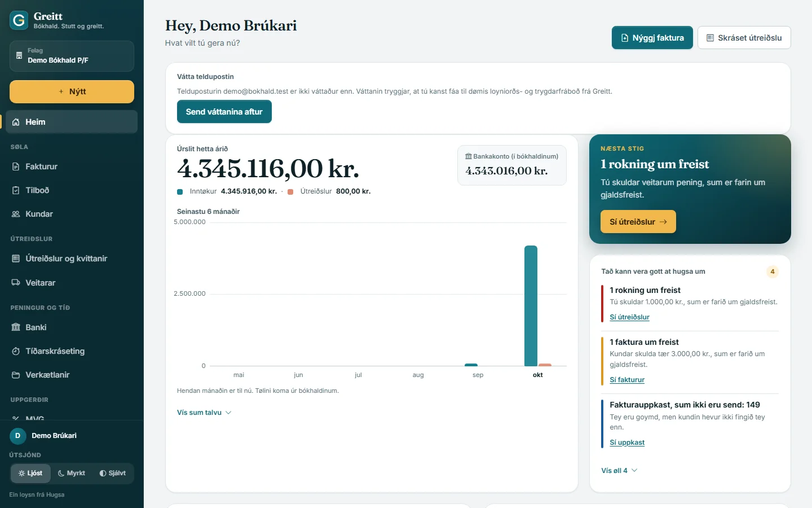This screenshot has height=508, width=812.
Task: Go to Tilboð section
Action: [x=72, y=190]
